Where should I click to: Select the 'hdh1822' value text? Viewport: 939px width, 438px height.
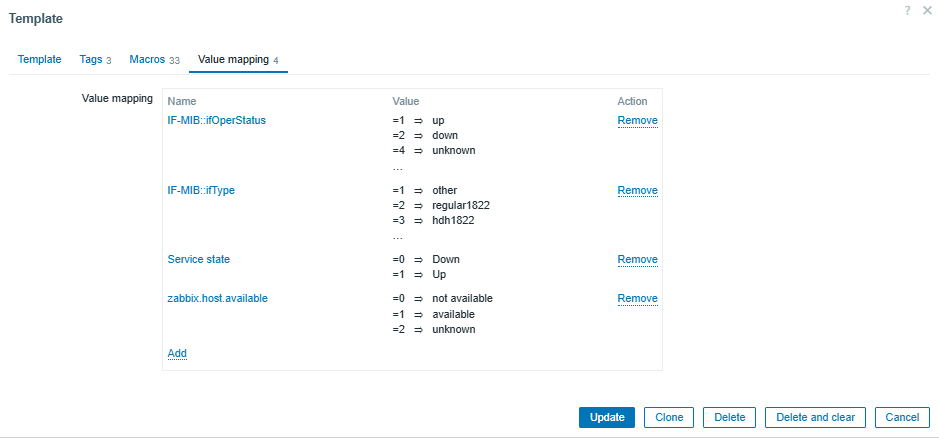pos(454,220)
